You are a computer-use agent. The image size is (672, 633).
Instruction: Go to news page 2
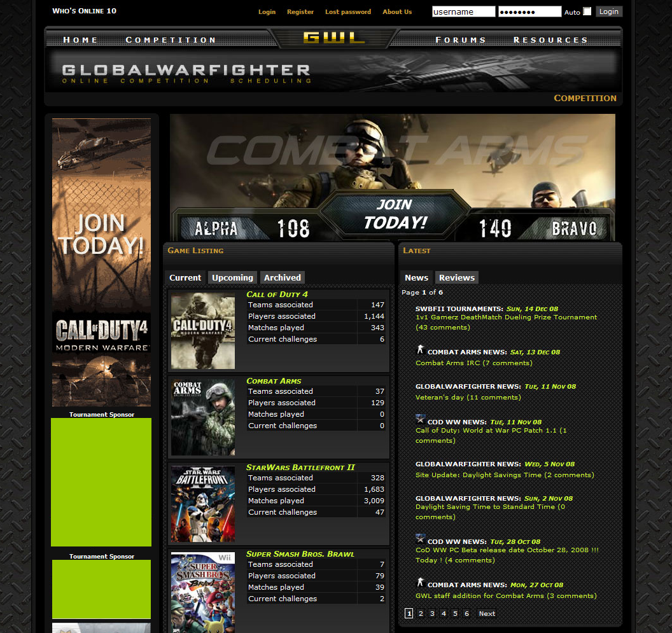421,614
